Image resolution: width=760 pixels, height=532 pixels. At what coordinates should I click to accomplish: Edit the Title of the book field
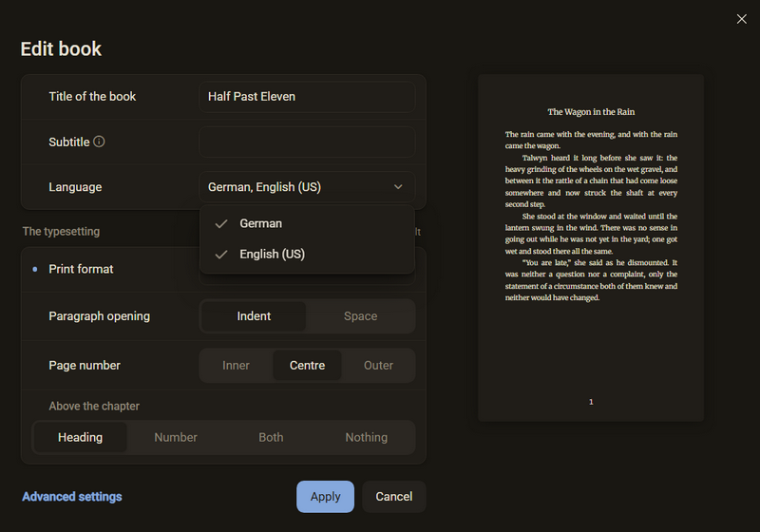coord(307,96)
